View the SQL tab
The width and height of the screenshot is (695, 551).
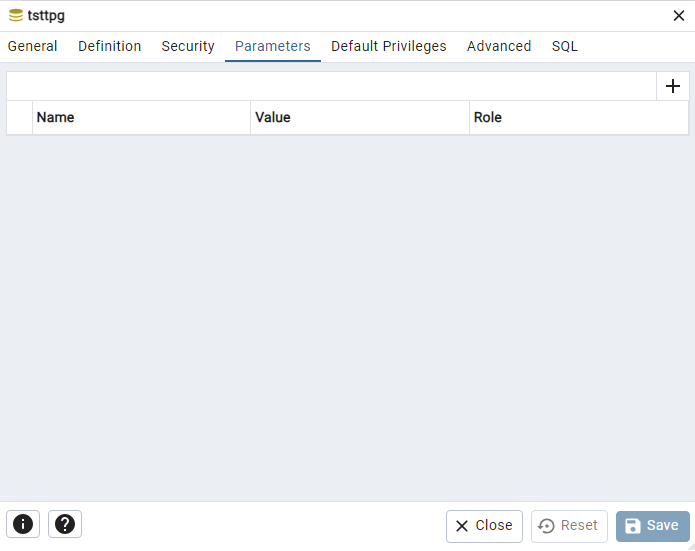point(565,46)
